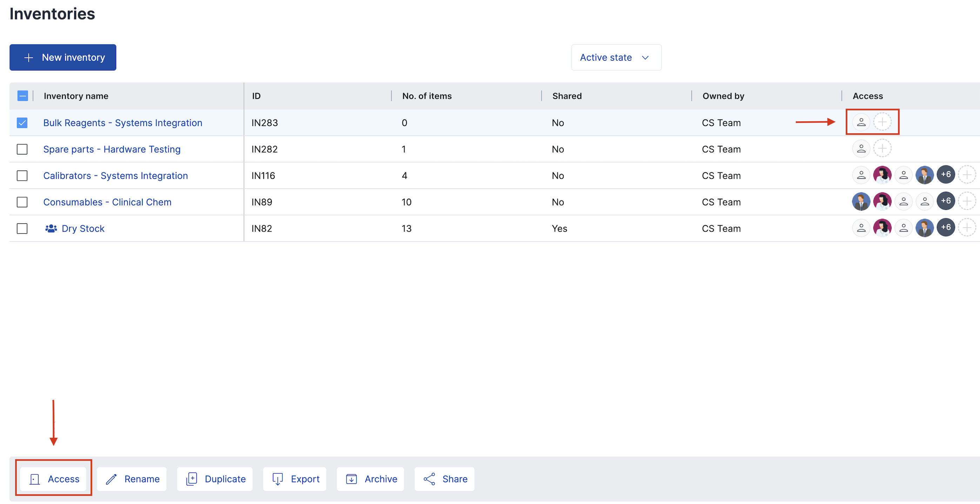The height and width of the screenshot is (504, 980).
Task: Click the Export download icon
Action: coord(277,479)
